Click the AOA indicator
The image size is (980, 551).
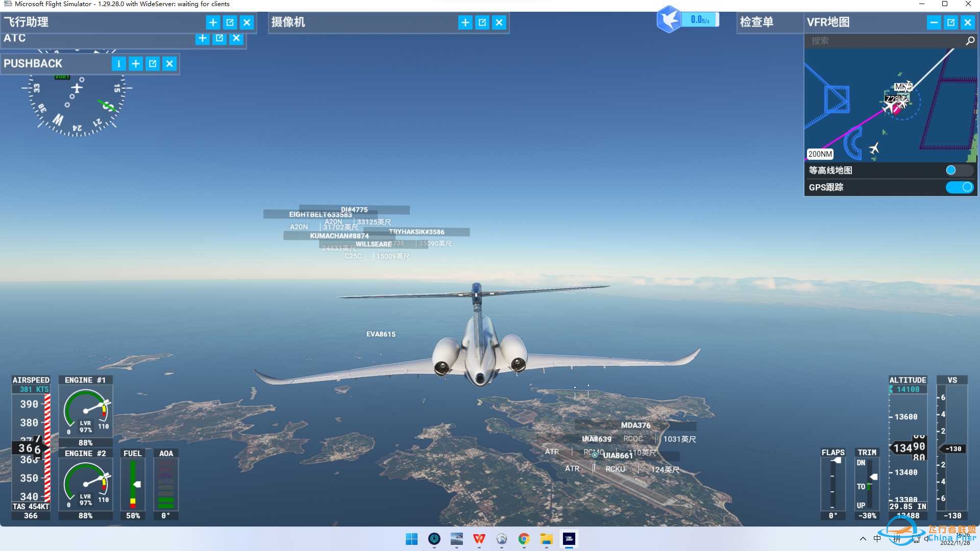(x=166, y=485)
